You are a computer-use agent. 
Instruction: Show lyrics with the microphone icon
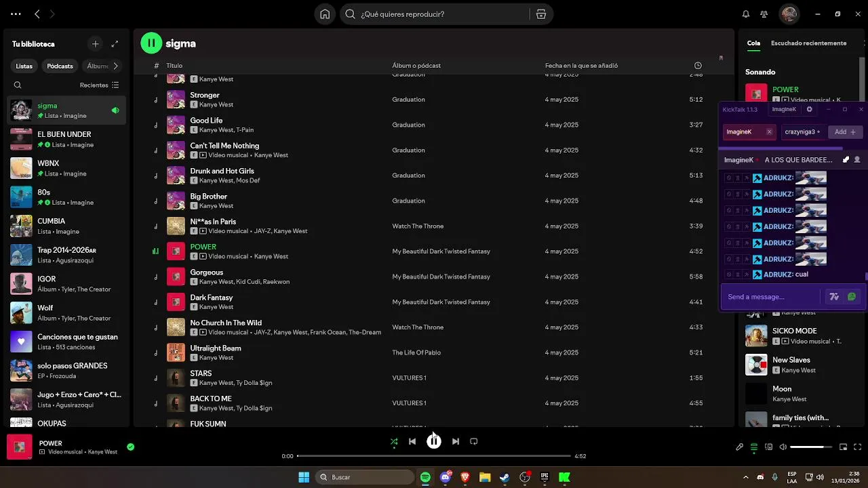pyautogui.click(x=740, y=447)
